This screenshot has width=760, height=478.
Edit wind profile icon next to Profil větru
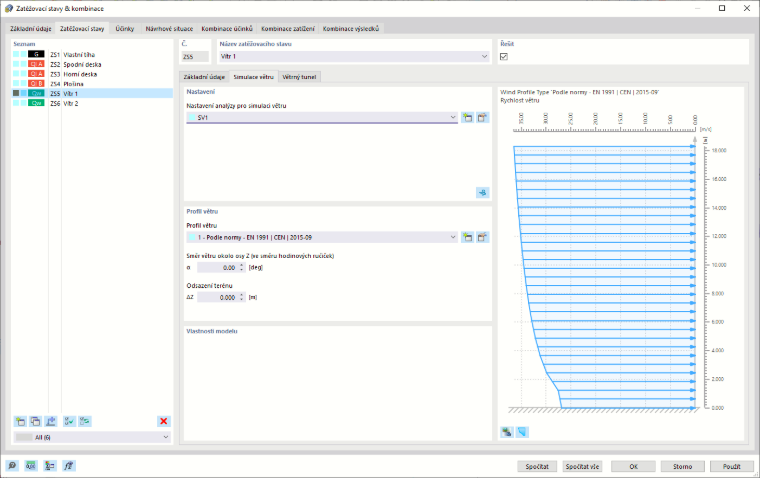click(x=482, y=237)
